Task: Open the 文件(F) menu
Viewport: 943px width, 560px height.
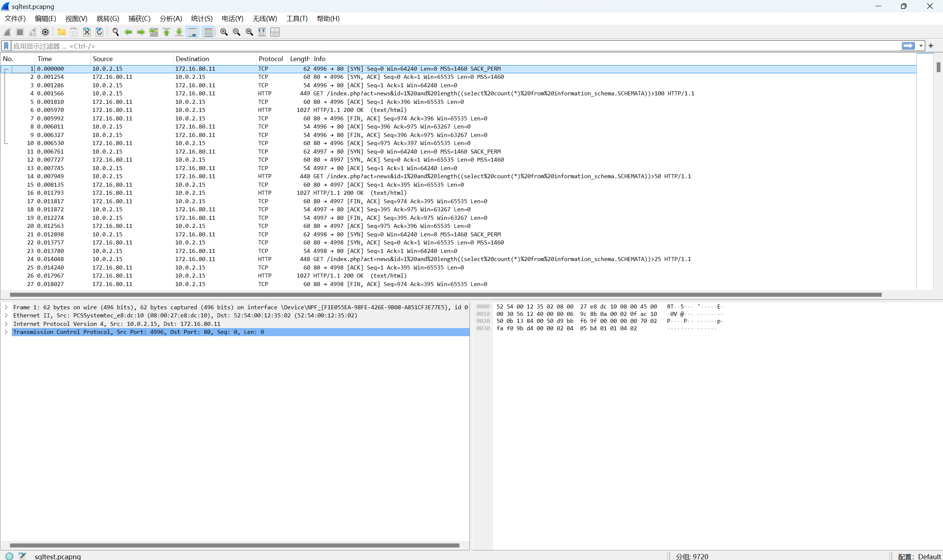Action: point(15,18)
